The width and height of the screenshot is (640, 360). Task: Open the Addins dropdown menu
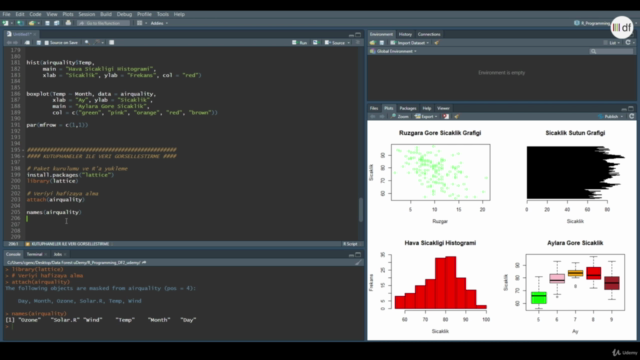[159, 23]
